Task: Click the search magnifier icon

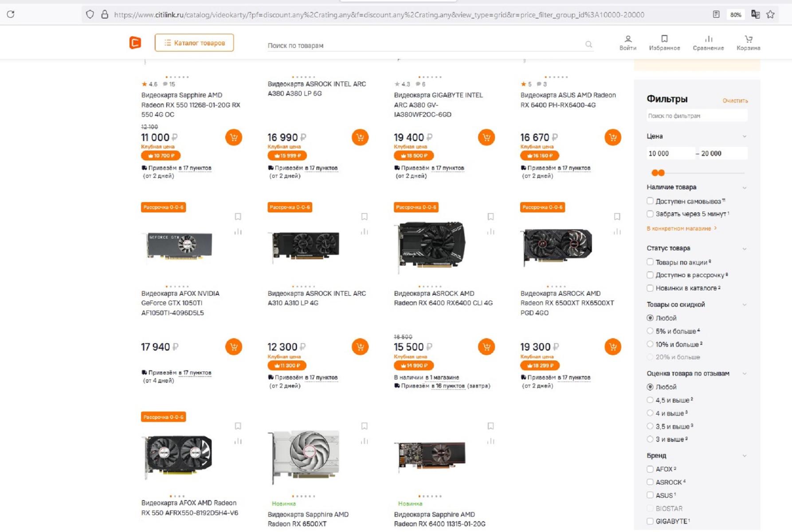Action: coord(588,44)
